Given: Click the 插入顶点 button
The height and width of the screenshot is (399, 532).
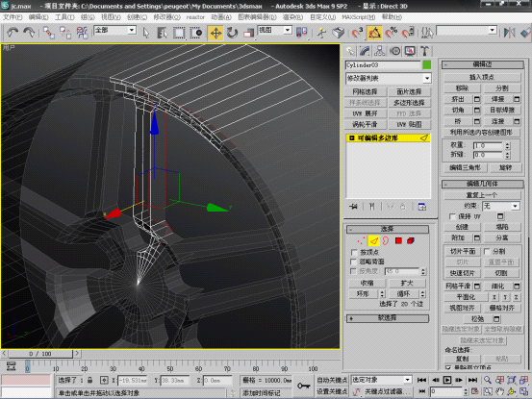Looking at the screenshot, I should 482,77.
